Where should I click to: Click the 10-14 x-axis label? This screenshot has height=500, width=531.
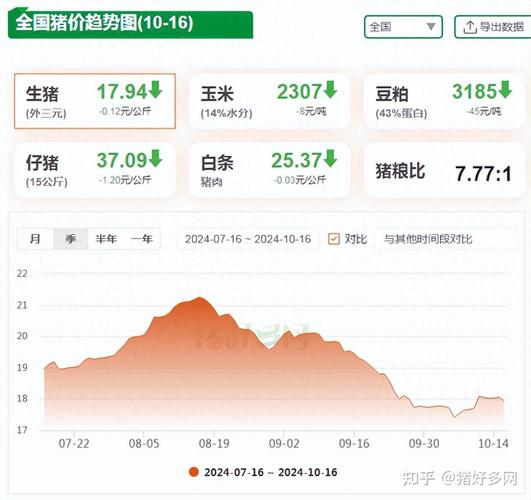[493, 444]
